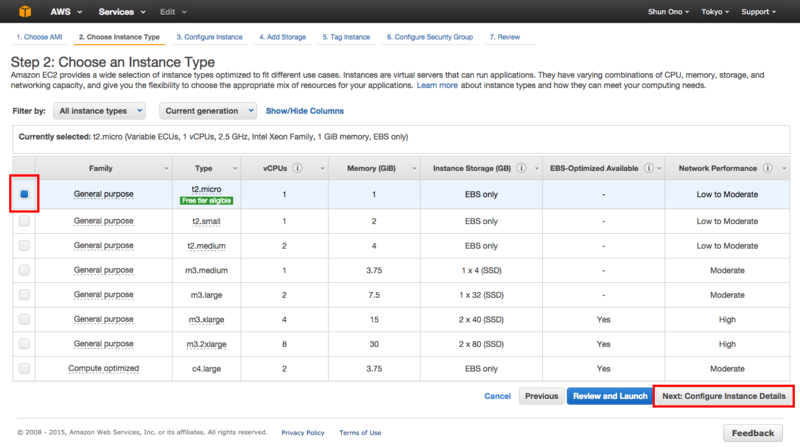Click the m3.xlarge type label
The width and height of the screenshot is (800, 447).
(x=206, y=319)
